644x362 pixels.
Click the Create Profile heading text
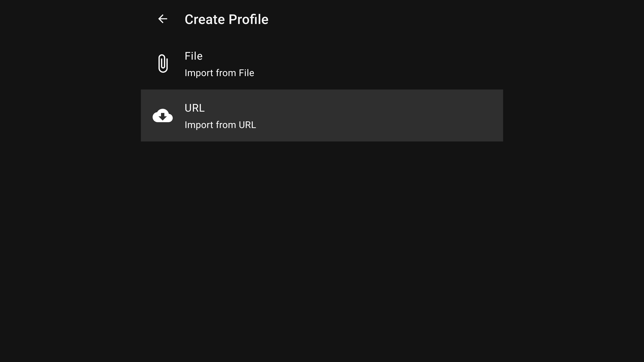pyautogui.click(x=226, y=19)
